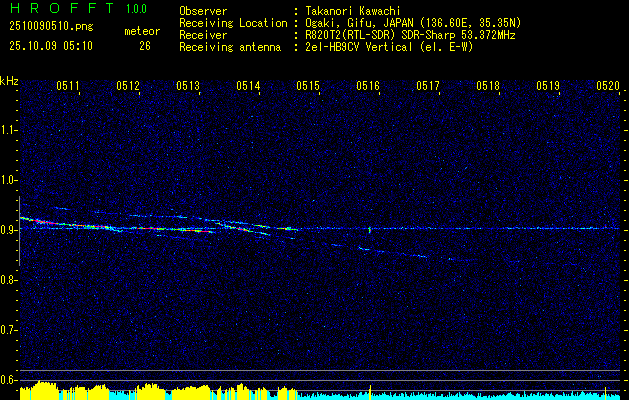Click the 0.7 kHz axis label
This screenshot has height=400, width=629.
tap(9, 330)
